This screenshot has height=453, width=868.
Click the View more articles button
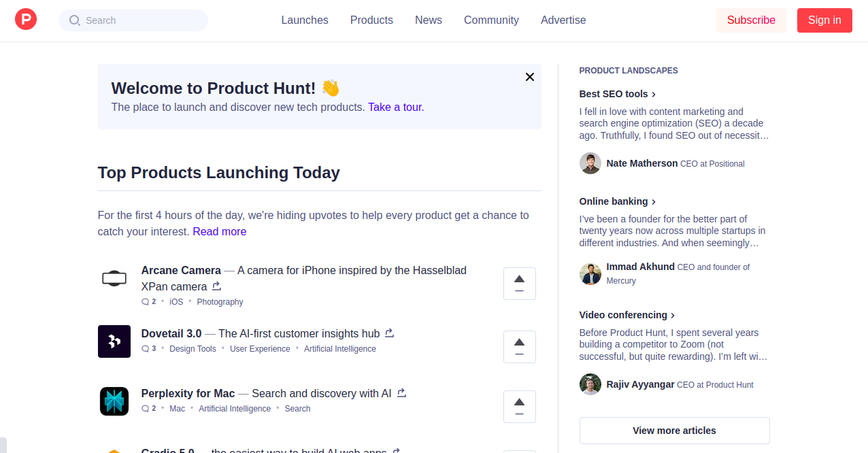(675, 431)
